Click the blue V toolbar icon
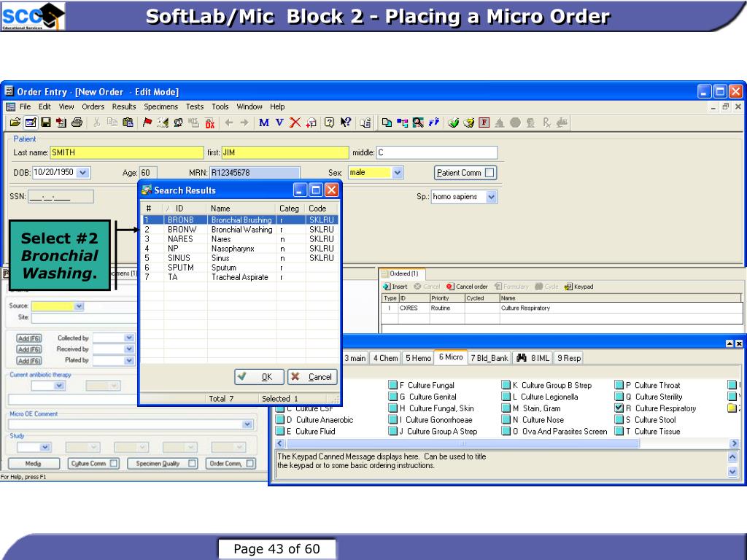The image size is (747, 560). (279, 122)
